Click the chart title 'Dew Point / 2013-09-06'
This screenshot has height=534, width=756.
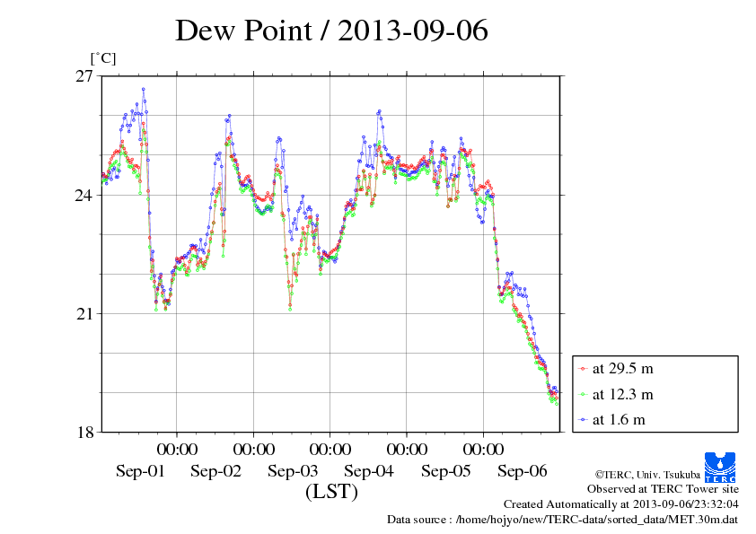[x=331, y=31]
